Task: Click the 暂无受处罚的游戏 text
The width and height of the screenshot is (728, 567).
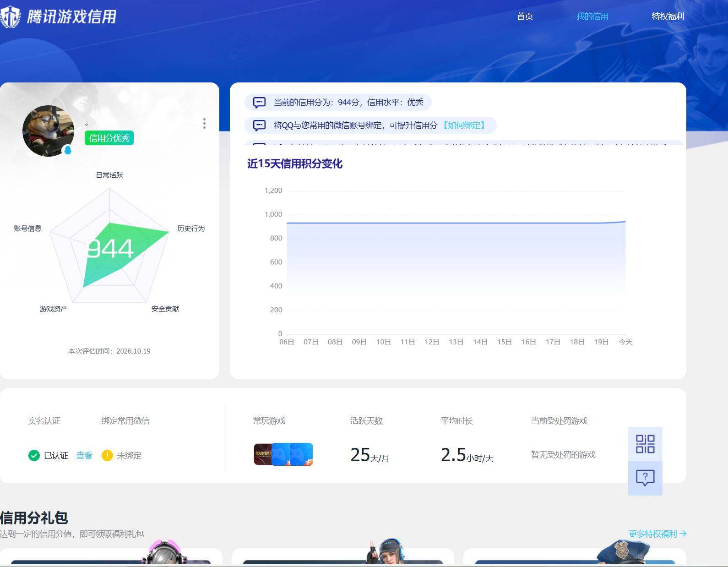Action: (563, 454)
